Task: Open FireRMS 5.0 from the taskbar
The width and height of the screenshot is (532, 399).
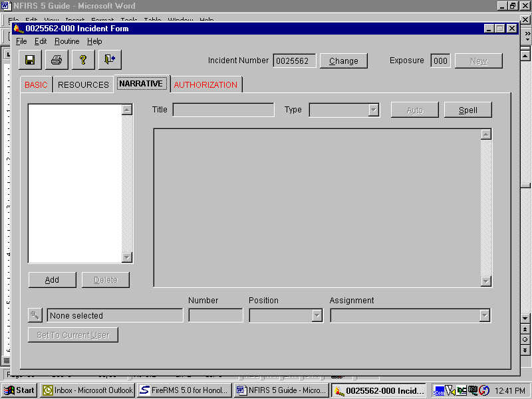Action: tap(184, 390)
